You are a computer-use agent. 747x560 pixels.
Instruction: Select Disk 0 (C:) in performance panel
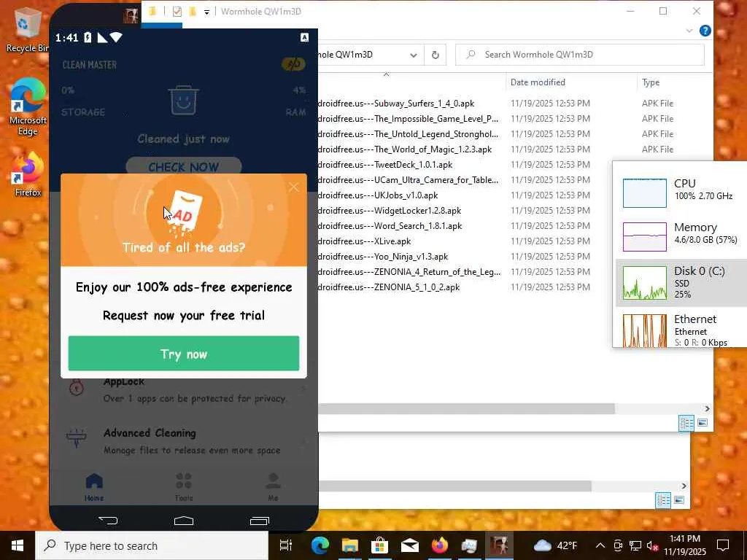(681, 283)
